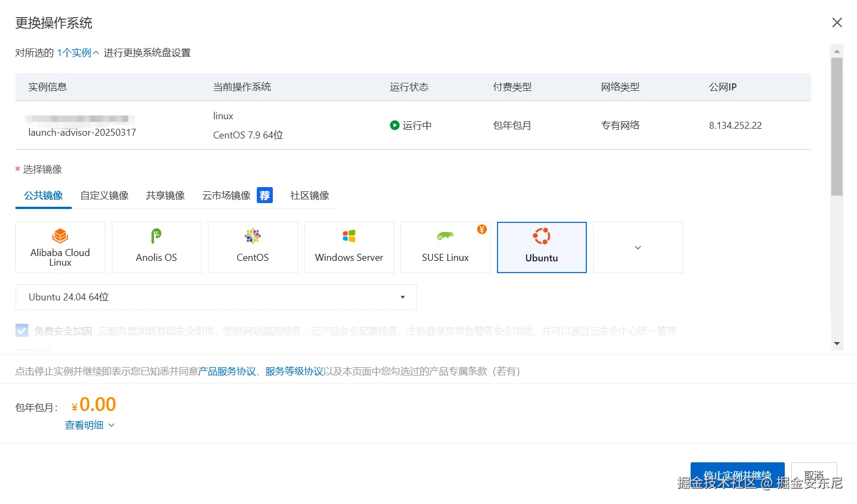
Task: Click the 当前操作系统 column header
Action: tap(242, 87)
